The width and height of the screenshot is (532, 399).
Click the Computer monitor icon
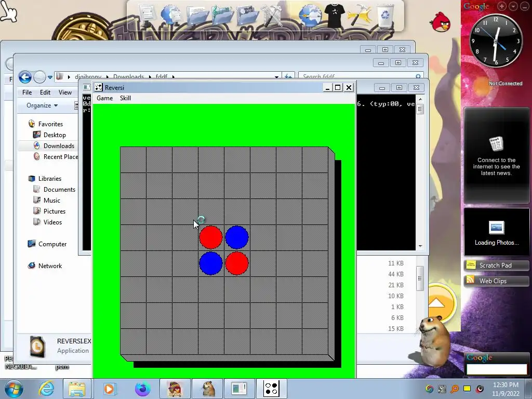click(x=32, y=244)
